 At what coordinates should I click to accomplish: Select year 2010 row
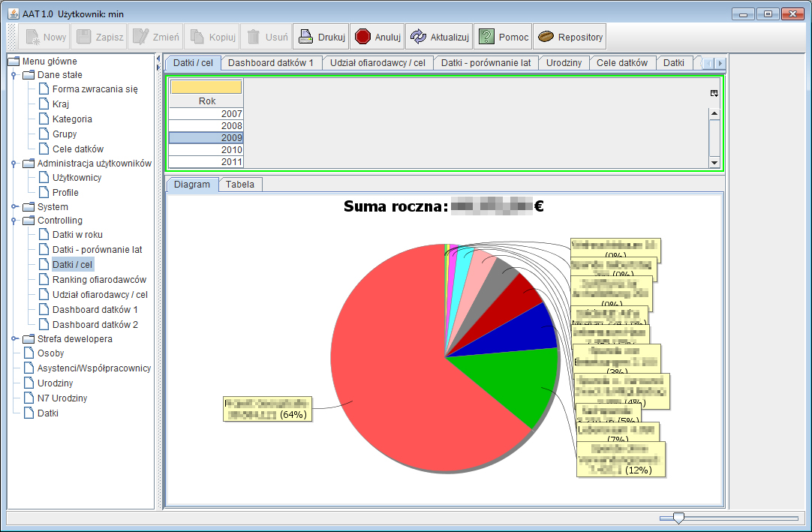[206, 150]
